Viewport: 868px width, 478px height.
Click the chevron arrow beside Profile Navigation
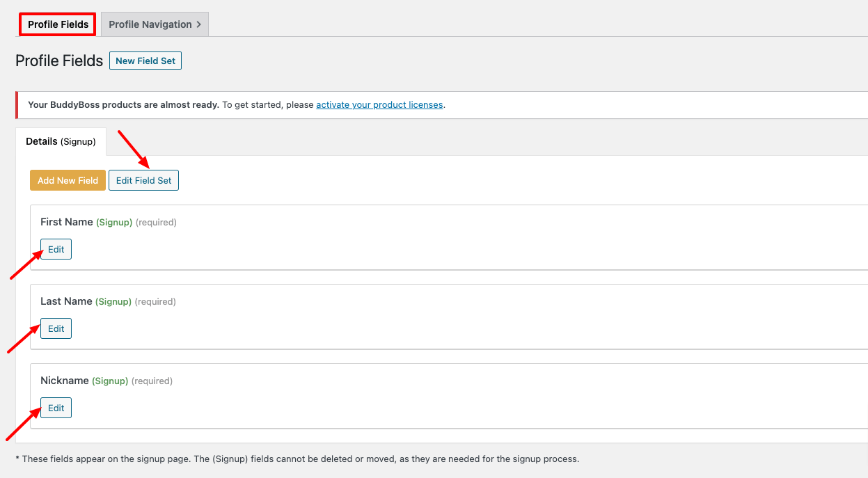[x=199, y=24]
